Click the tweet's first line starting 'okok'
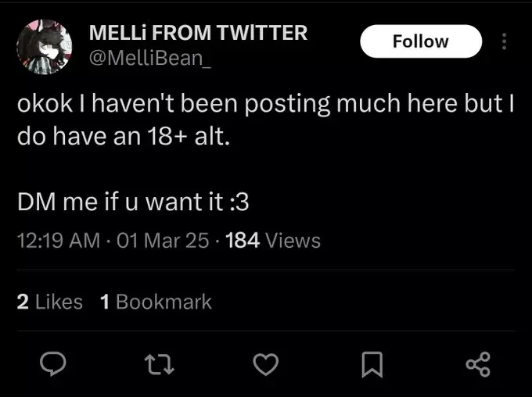The width and height of the screenshot is (532, 397). (264, 108)
